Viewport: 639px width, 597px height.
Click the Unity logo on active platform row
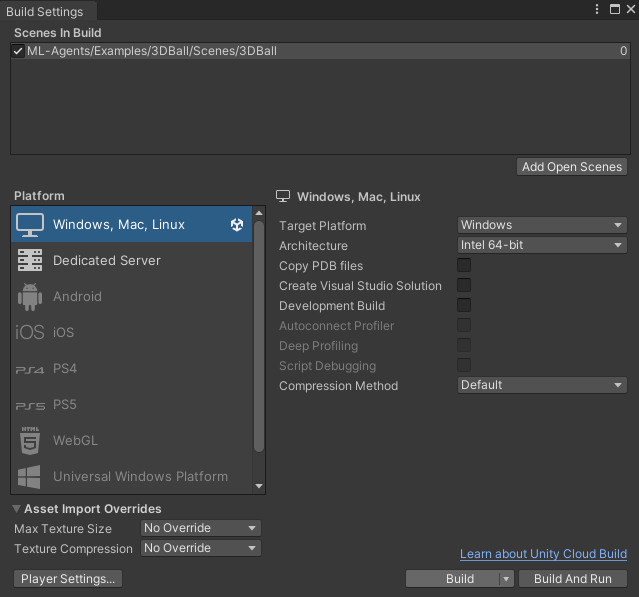pos(237,225)
